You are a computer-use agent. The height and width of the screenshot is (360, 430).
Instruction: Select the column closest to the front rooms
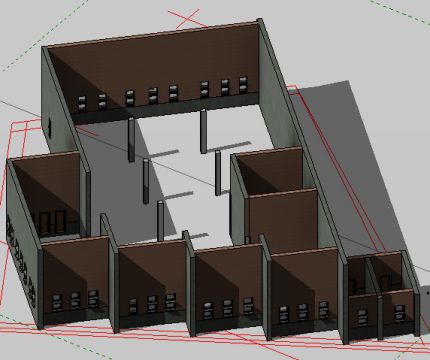click(x=161, y=221)
